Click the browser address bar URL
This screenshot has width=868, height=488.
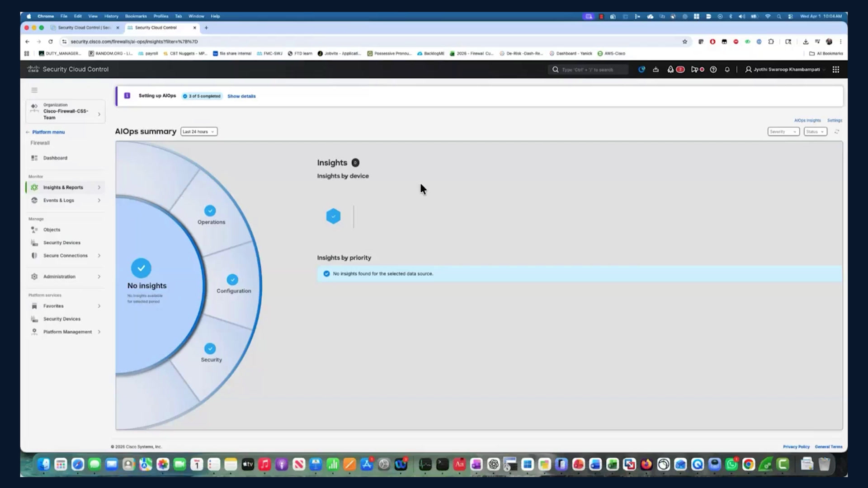[134, 42]
